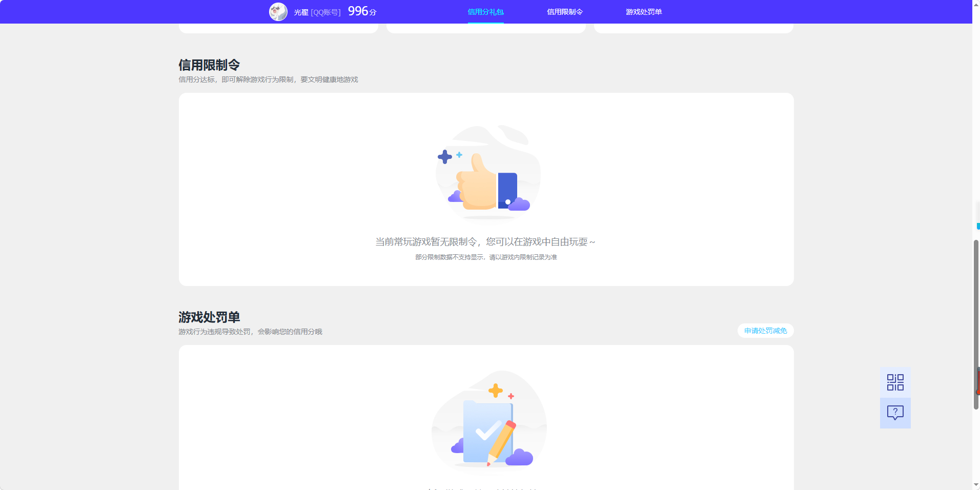Click the thumbs-up illustration
The width and height of the screenshot is (980, 490).
tap(487, 173)
